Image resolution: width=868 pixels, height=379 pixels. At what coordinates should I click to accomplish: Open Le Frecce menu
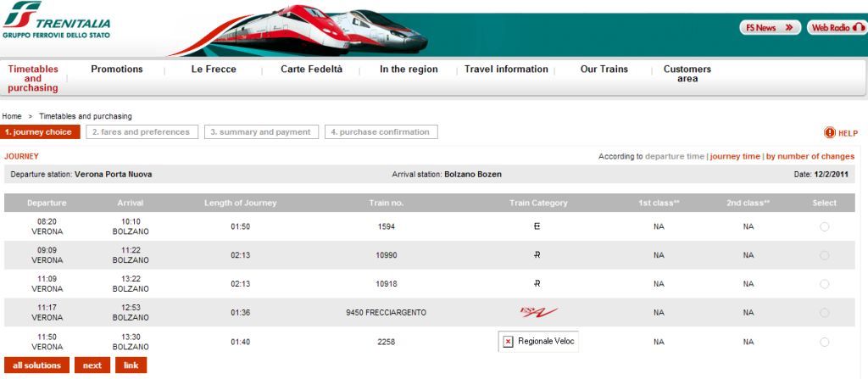coord(214,70)
